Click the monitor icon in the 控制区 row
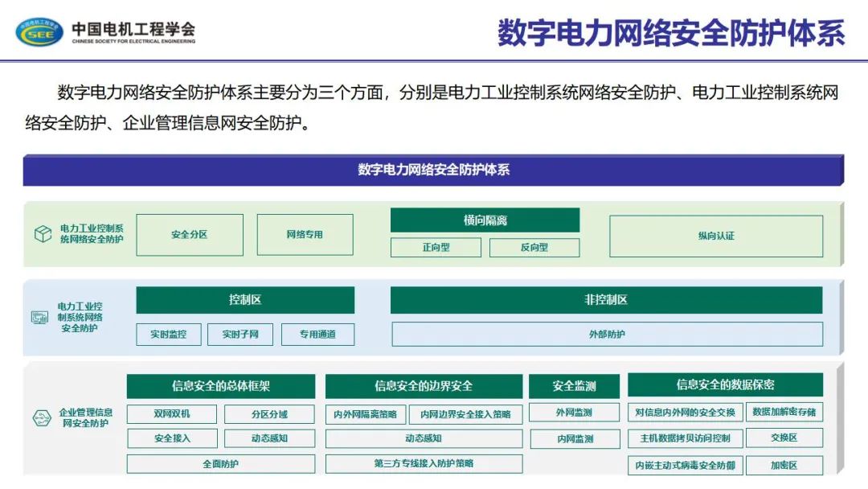This screenshot has width=868, height=489. point(39,318)
